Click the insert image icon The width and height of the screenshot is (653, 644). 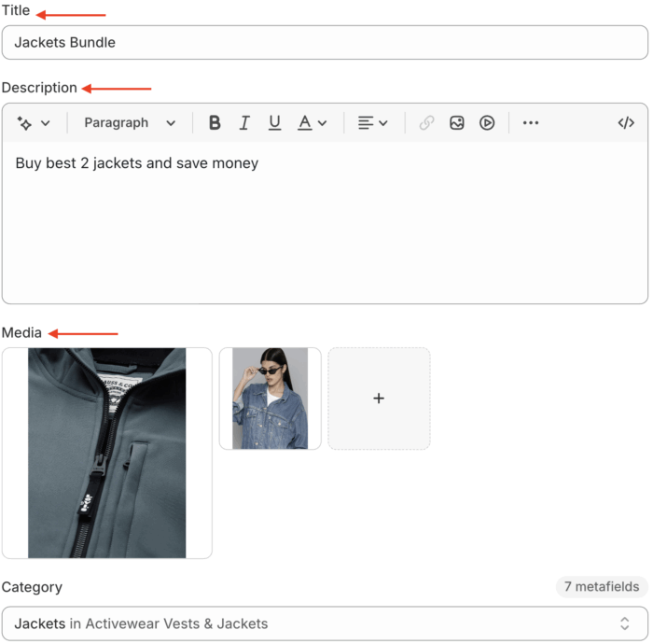[456, 123]
